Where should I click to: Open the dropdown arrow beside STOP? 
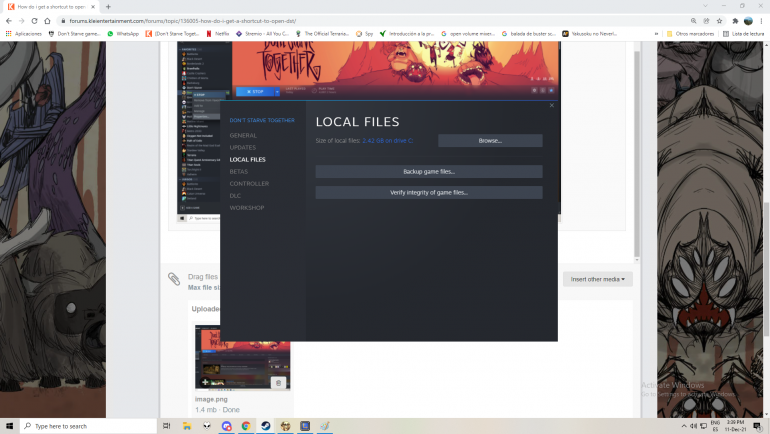pos(277,91)
